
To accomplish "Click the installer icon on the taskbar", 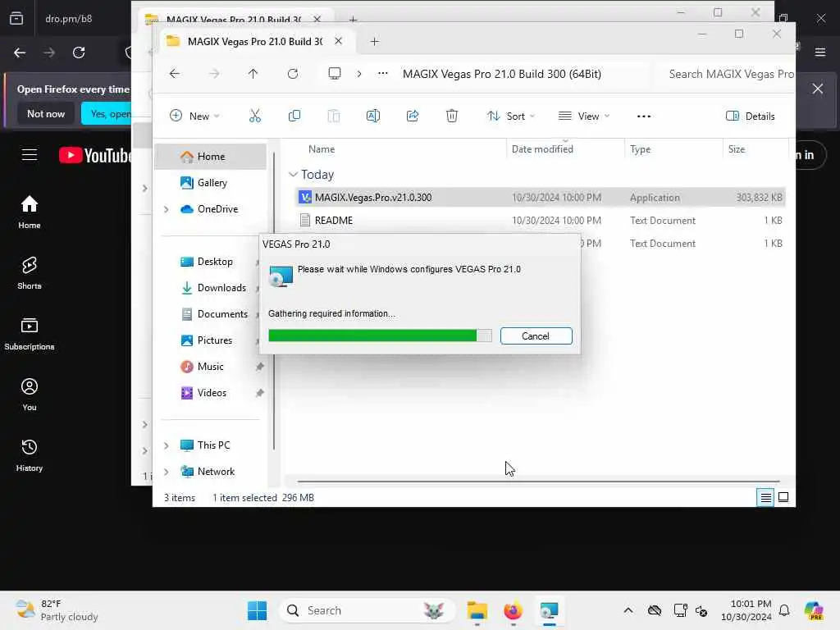I will [549, 610].
